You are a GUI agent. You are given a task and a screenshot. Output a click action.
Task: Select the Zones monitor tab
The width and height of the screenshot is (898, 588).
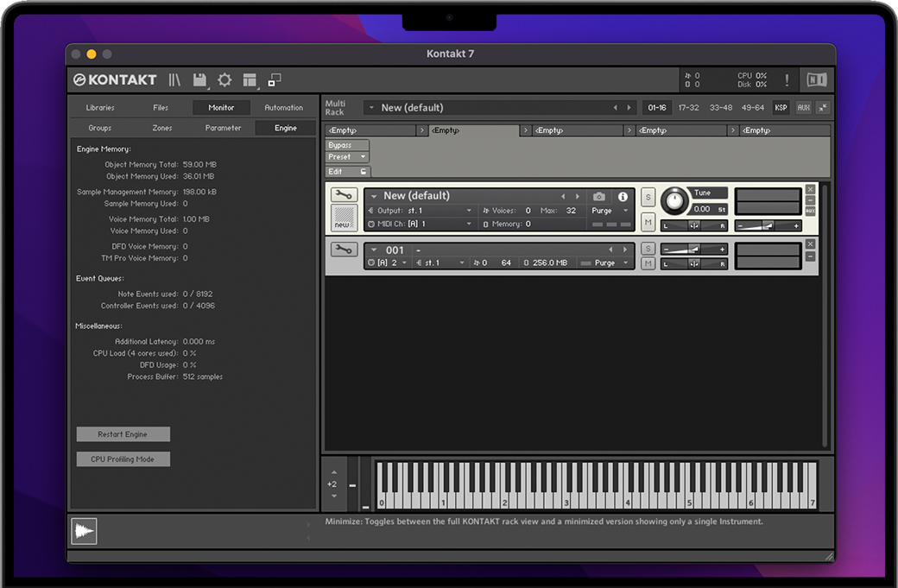[x=162, y=128]
